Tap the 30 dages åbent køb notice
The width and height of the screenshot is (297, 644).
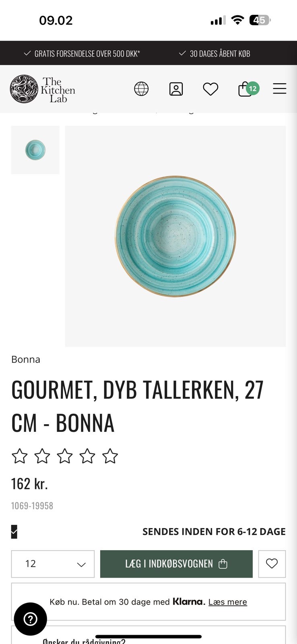click(x=214, y=54)
